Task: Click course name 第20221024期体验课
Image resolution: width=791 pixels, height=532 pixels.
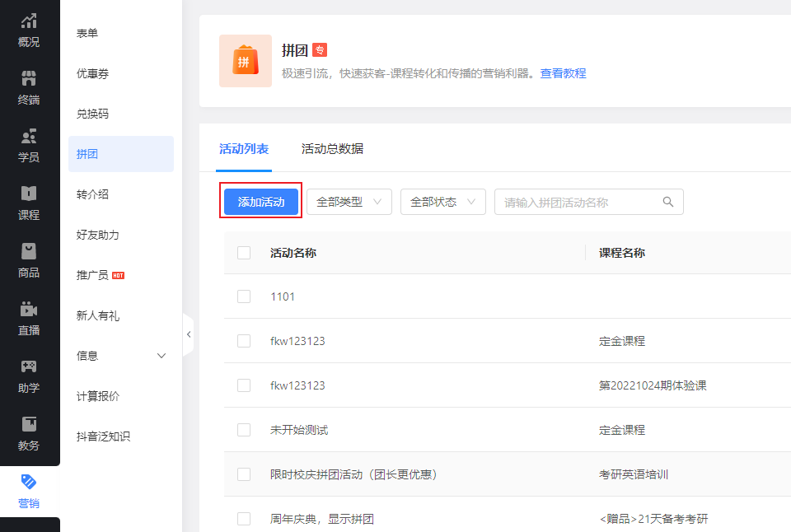Action: pyautogui.click(x=653, y=385)
